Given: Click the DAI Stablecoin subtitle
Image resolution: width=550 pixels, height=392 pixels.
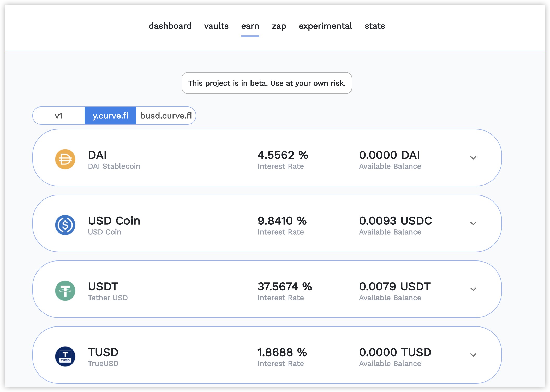Looking at the screenshot, I should point(114,166).
